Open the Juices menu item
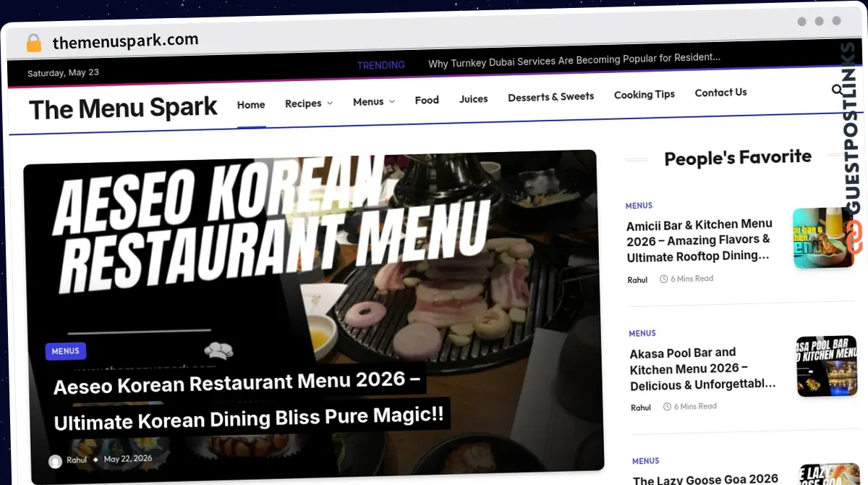The image size is (868, 485). tap(474, 98)
